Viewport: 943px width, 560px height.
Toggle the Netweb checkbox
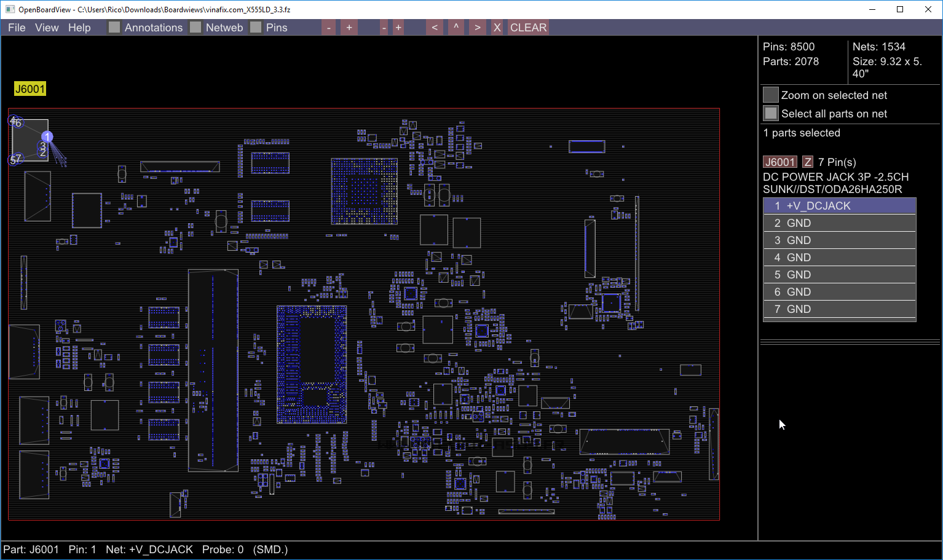coord(195,28)
